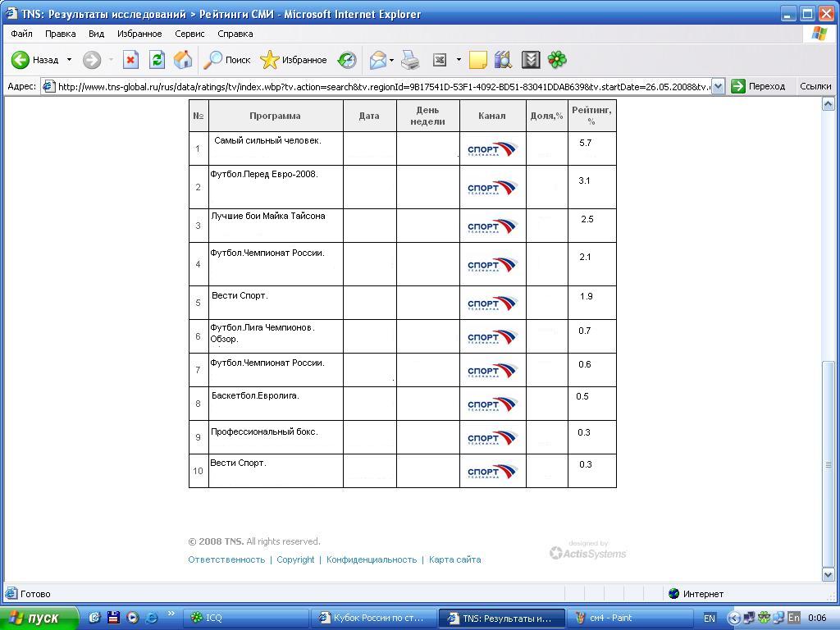Viewport: 840px width, 630px height.
Task: Open the Вид menu
Action: pos(96,34)
